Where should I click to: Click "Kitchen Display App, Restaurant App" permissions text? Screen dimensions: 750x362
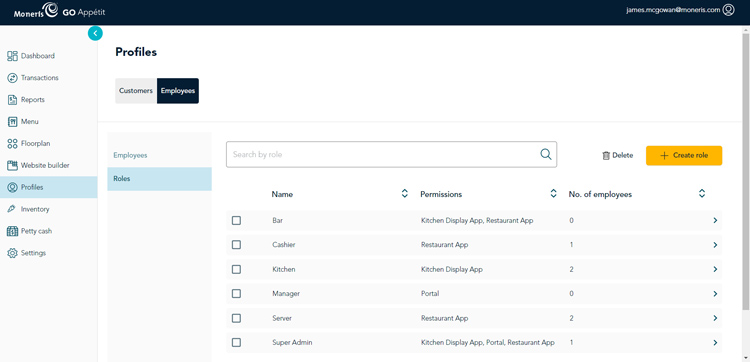pyautogui.click(x=477, y=220)
